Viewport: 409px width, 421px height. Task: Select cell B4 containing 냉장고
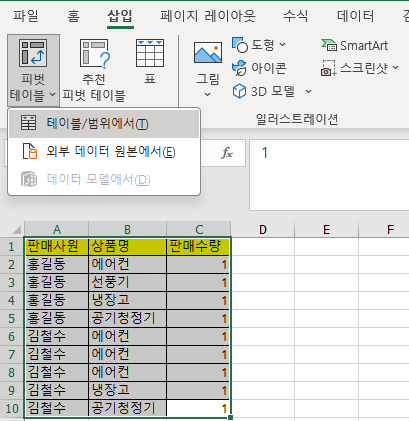(127, 300)
